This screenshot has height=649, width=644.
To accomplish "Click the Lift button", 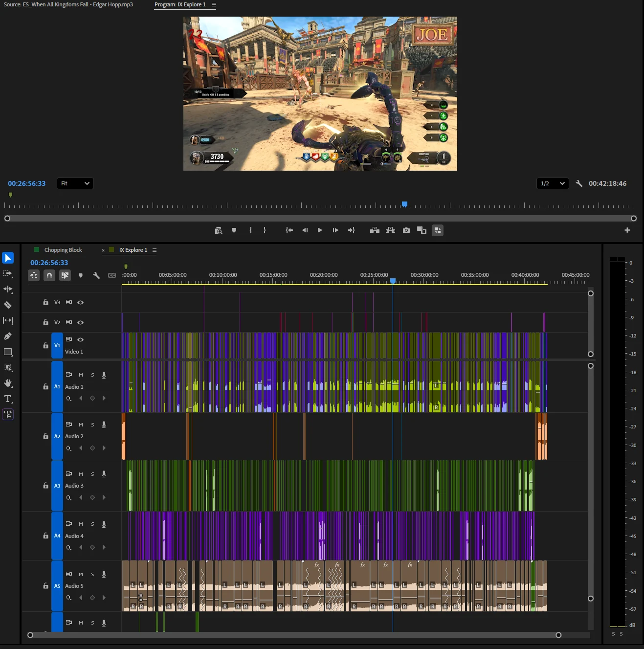I will [x=375, y=230].
